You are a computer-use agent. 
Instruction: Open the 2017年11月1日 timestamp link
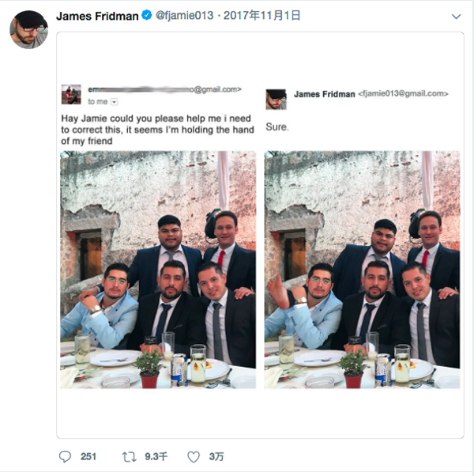tap(262, 16)
